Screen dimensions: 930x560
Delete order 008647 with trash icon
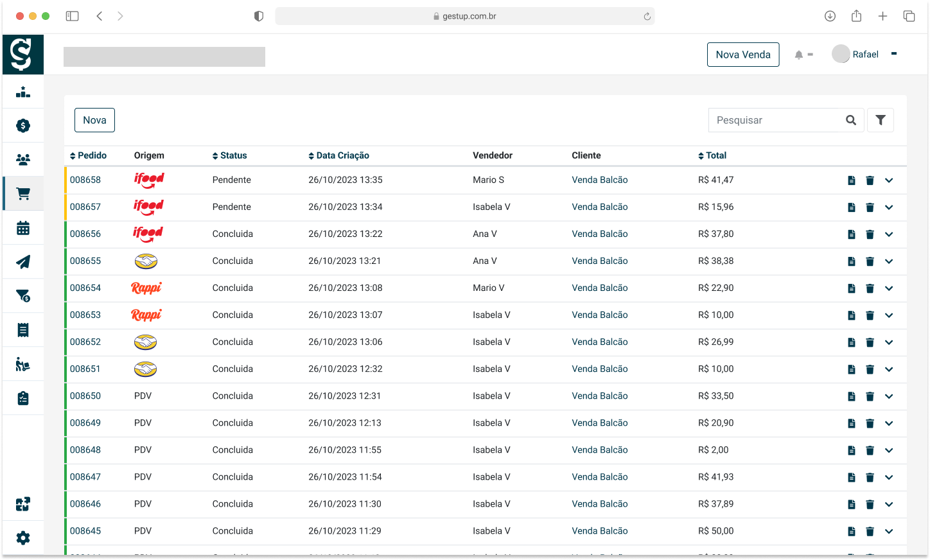pyautogui.click(x=870, y=477)
